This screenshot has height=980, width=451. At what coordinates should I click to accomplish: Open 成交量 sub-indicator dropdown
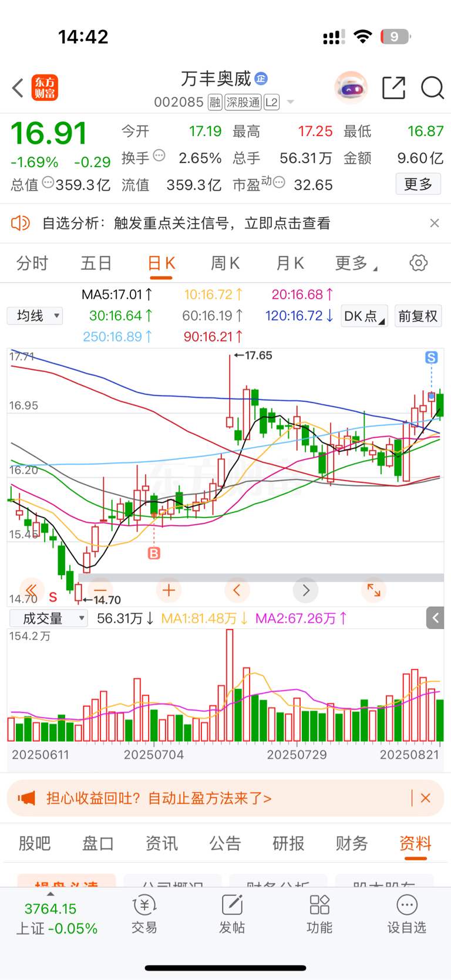click(x=48, y=618)
